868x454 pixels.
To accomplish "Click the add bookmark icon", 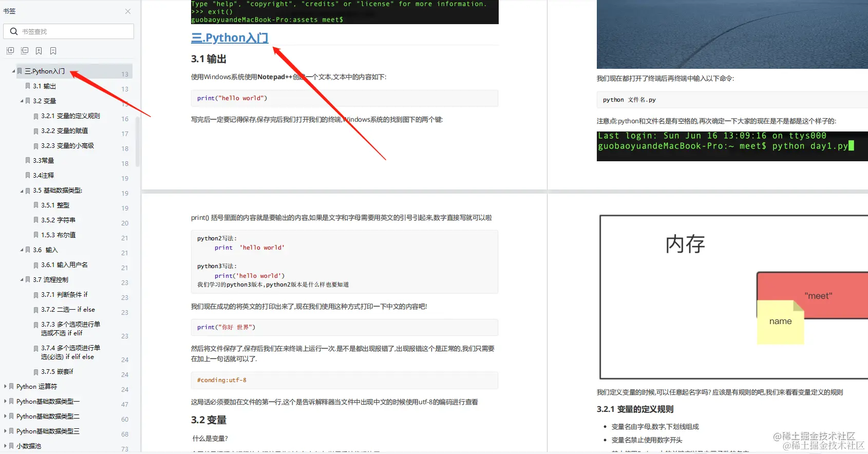I will 39,51.
